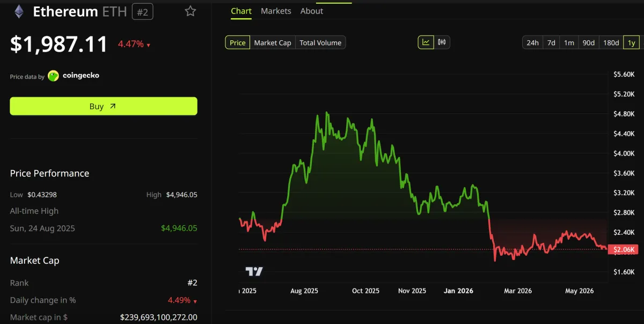Screen dimensions: 644x324
Task: Switch to candlestick chart view icon
Action: (x=442, y=42)
